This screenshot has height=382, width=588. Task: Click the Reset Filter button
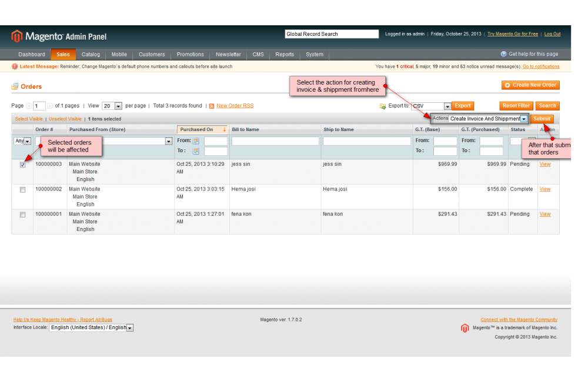(516, 106)
